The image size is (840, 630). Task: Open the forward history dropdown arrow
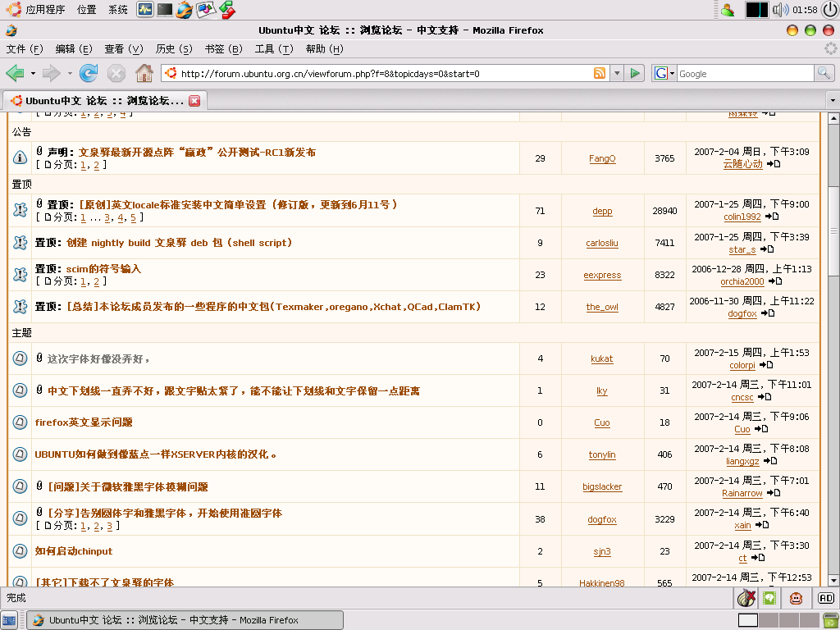[70, 73]
